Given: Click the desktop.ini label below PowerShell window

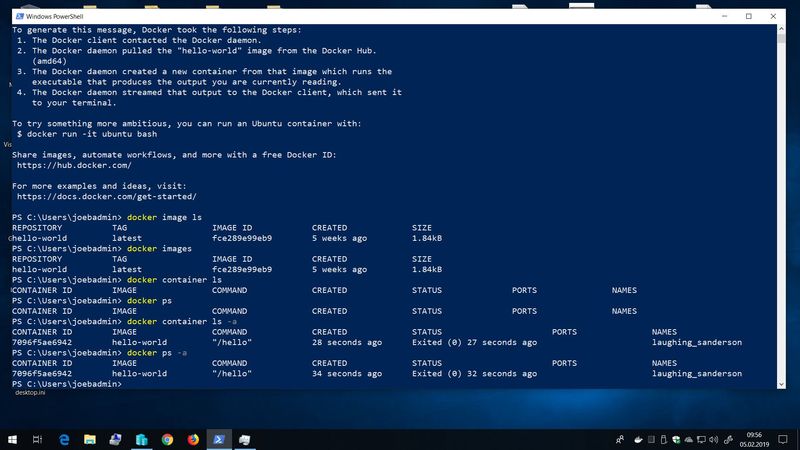Looking at the screenshot, I should (x=30, y=393).
